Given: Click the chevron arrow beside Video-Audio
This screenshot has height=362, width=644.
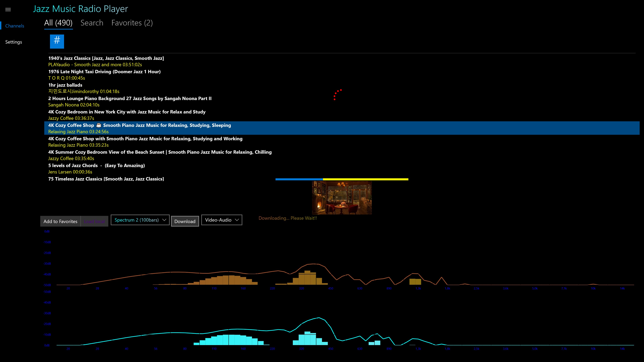Looking at the screenshot, I should (237, 220).
